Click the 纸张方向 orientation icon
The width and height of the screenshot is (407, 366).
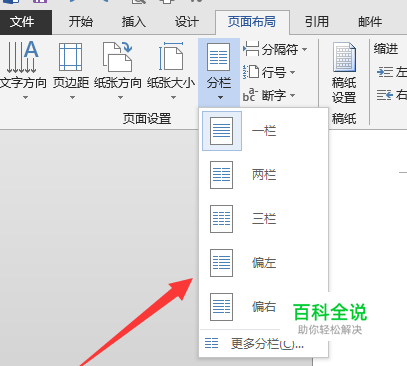pos(118,57)
